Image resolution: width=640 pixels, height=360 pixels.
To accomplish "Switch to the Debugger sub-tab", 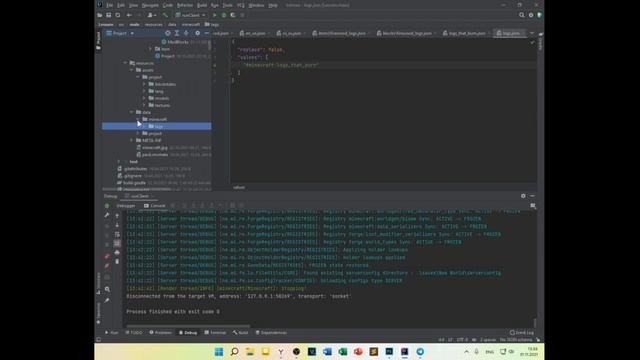I will coord(126,206).
